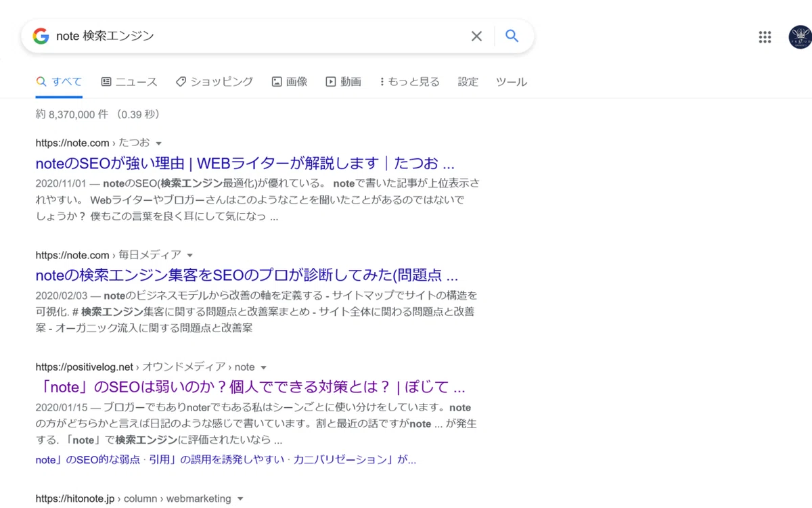Click the 2020/01/15 snippet text
Viewport: 812px width, 508px height.
(x=256, y=424)
